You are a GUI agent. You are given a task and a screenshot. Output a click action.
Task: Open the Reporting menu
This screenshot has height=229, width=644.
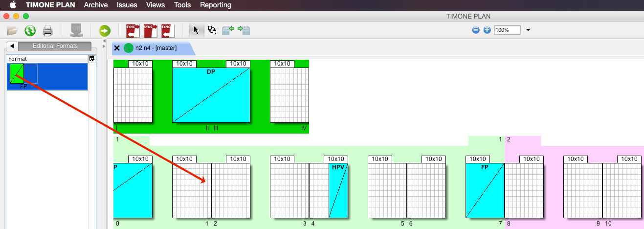tap(216, 5)
